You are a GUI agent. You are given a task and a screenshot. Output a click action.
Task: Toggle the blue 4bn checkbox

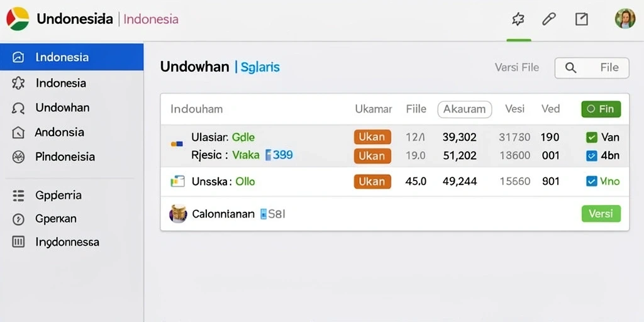(x=591, y=156)
